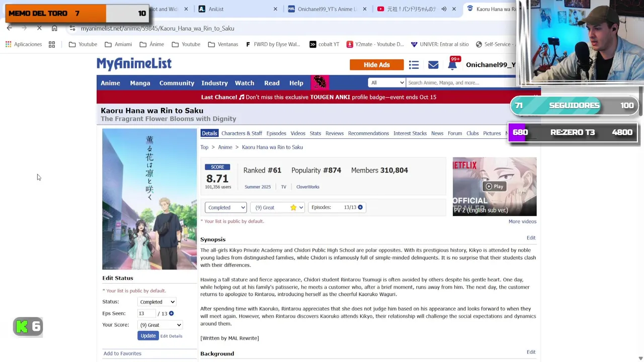Open the Completed status dropdown near score
The width and height of the screenshot is (644, 362).
tap(225, 207)
